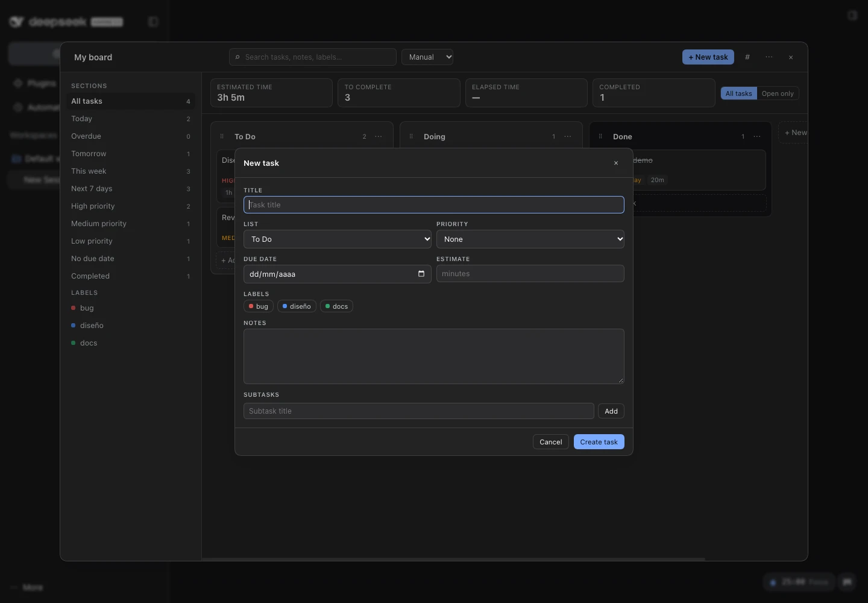Select the This week section

click(131, 171)
